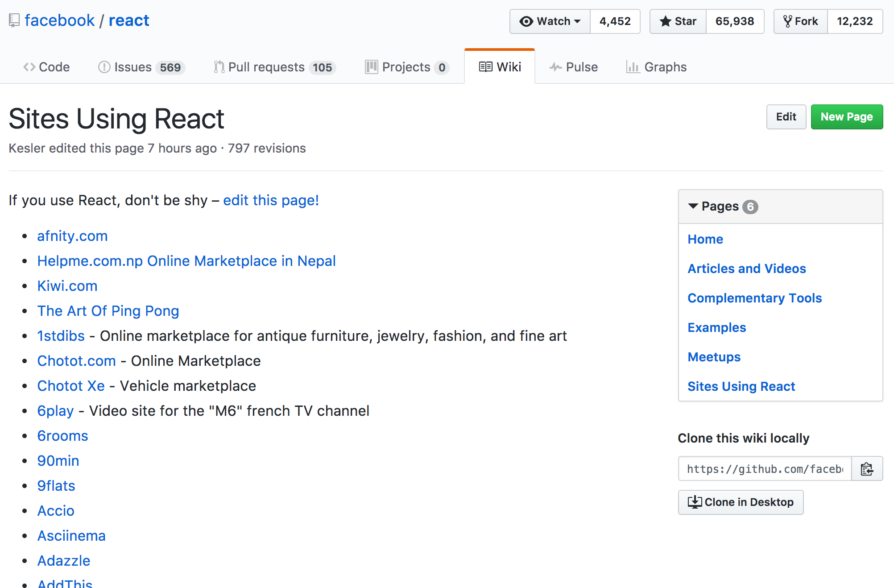Image resolution: width=894 pixels, height=588 pixels.
Task: Click the Graphs bar chart icon
Action: click(633, 67)
